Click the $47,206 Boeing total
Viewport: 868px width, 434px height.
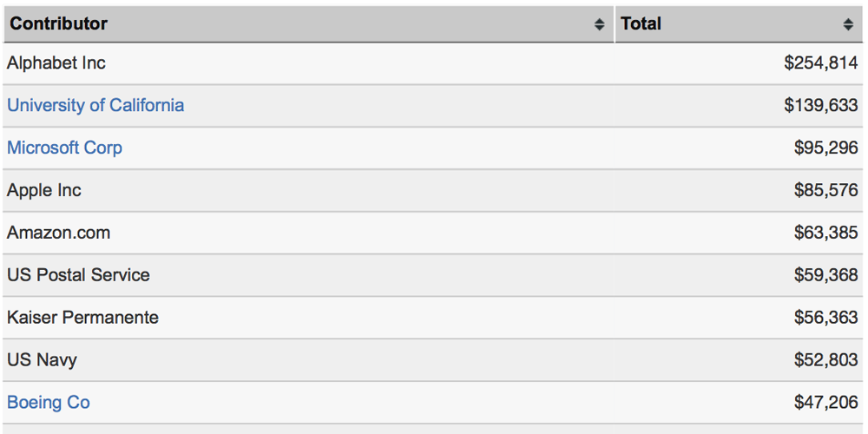(825, 403)
